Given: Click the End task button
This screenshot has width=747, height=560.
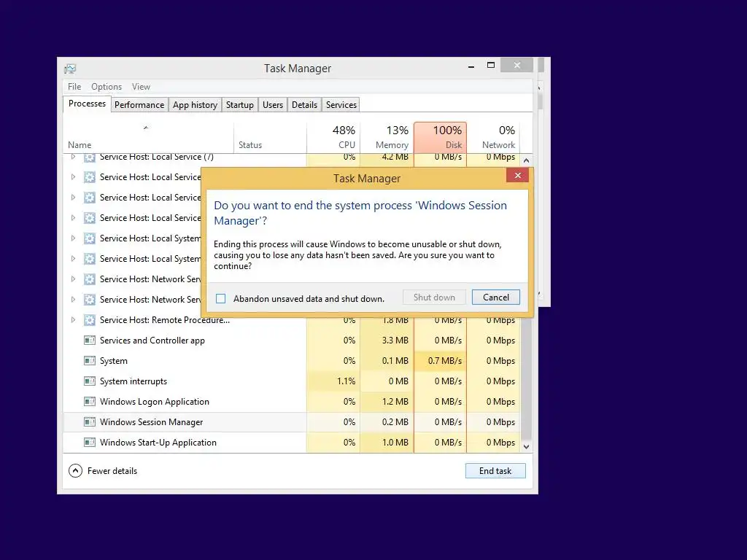Looking at the screenshot, I should coord(495,470).
